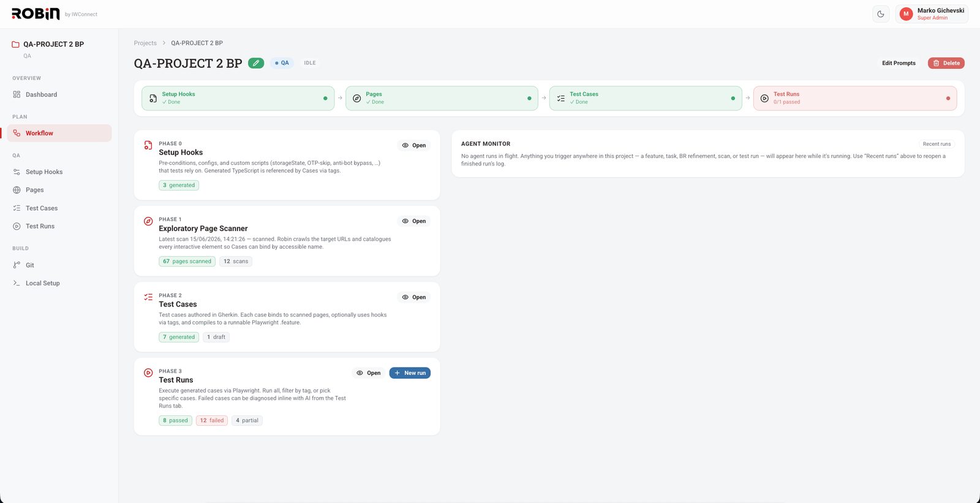The height and width of the screenshot is (503, 980).
Task: Click the '4 partial' badge
Action: click(x=247, y=420)
